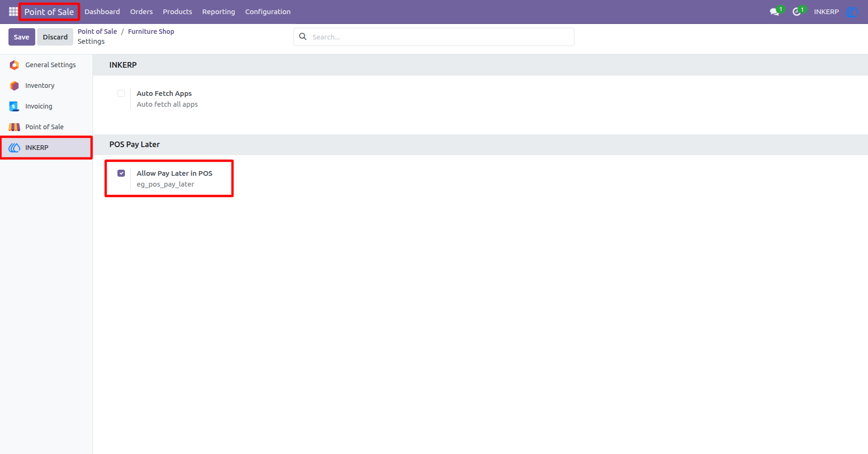Open the conversations chat icon
Screen dimensions: 868x454
tap(775, 12)
